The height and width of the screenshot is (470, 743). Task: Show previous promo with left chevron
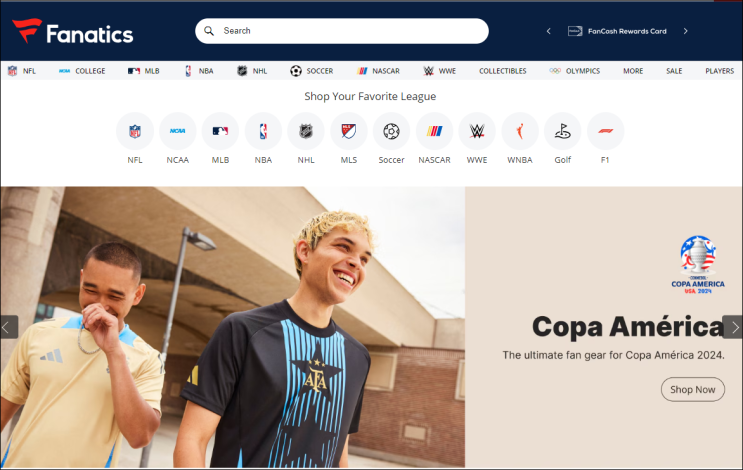[549, 31]
